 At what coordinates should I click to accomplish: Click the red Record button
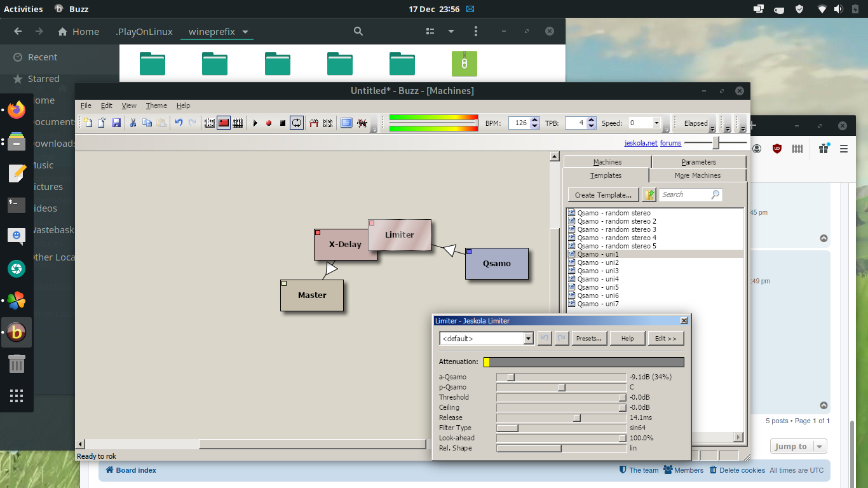(269, 123)
